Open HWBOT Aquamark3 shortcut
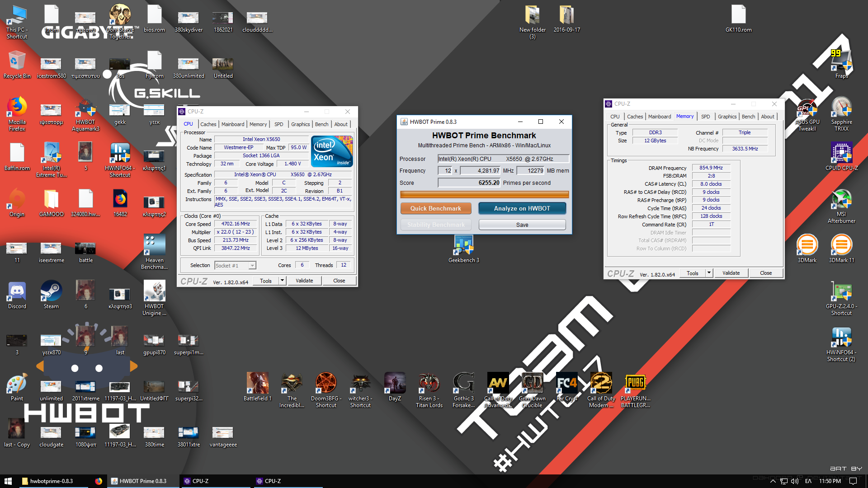The height and width of the screenshot is (488, 868). pyautogui.click(x=85, y=113)
